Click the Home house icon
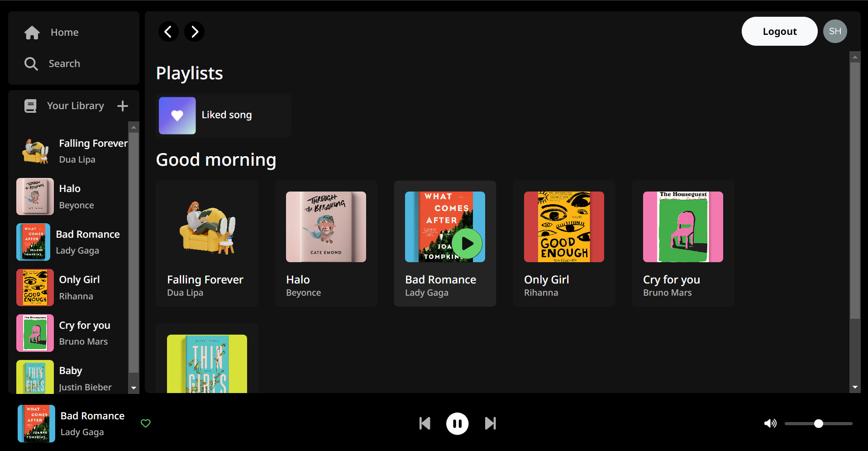Screen dimensions: 868x451 pos(32,33)
